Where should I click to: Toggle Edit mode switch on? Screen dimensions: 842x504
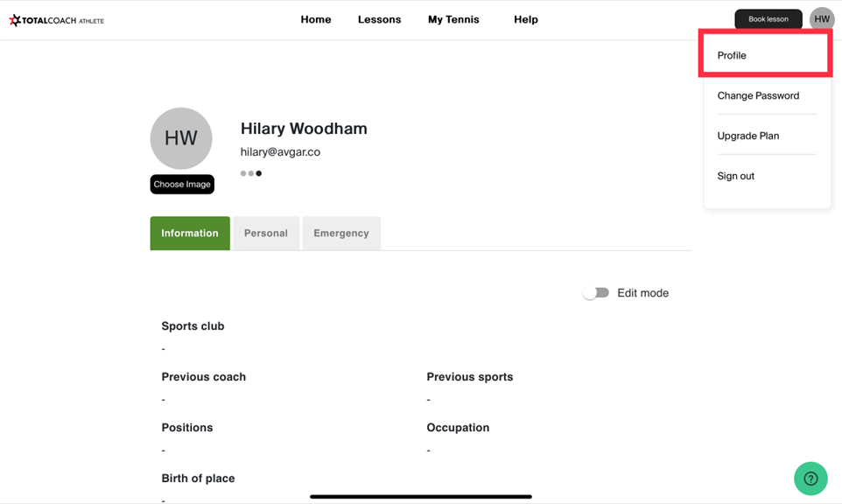(x=596, y=292)
